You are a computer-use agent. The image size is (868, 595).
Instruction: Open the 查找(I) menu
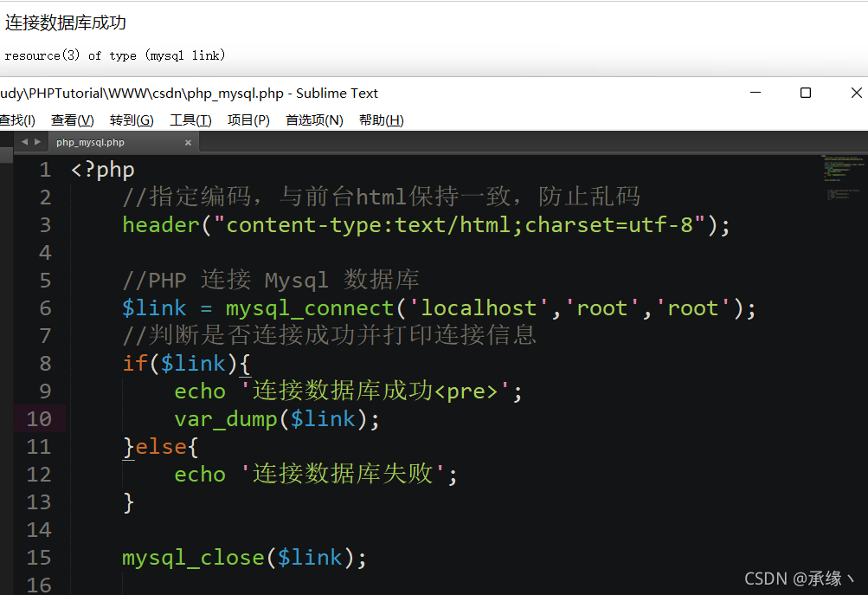click(x=17, y=120)
